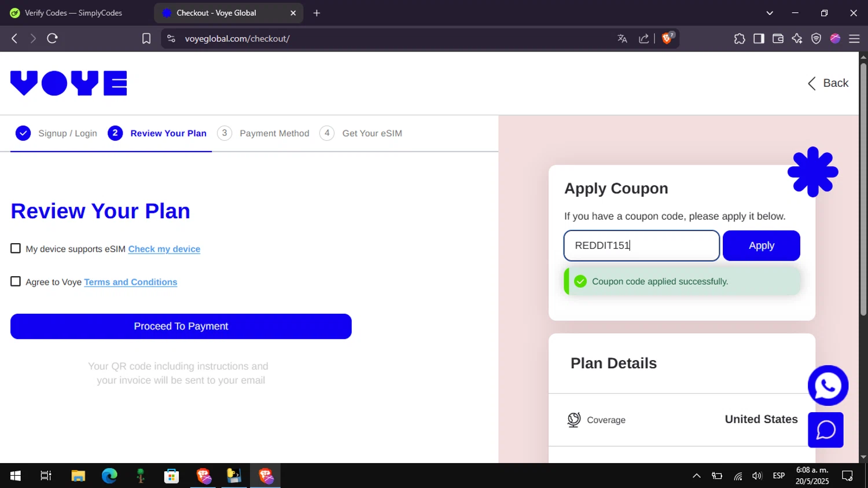Click the Back link at top right
This screenshot has height=488, width=868.
tap(828, 83)
